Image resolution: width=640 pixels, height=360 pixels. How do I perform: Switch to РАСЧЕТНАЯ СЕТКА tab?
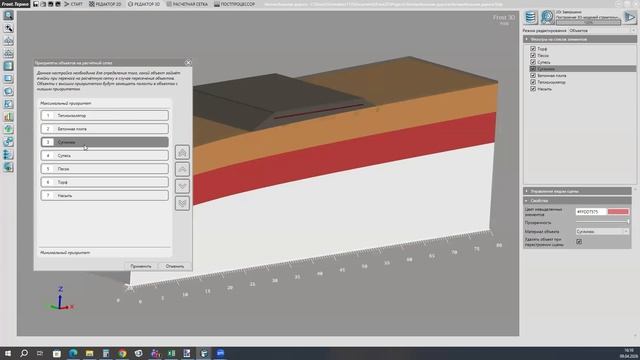[187, 4]
